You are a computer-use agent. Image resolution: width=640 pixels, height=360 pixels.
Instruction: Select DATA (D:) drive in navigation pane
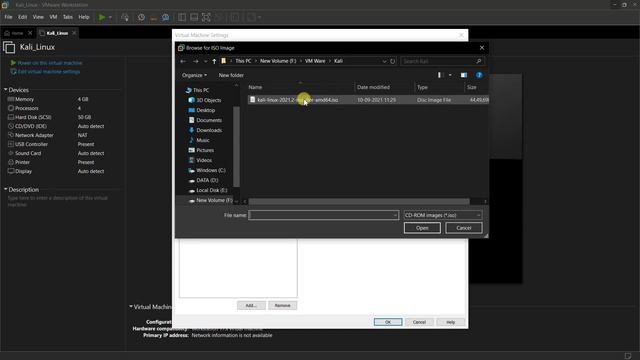tap(203, 180)
